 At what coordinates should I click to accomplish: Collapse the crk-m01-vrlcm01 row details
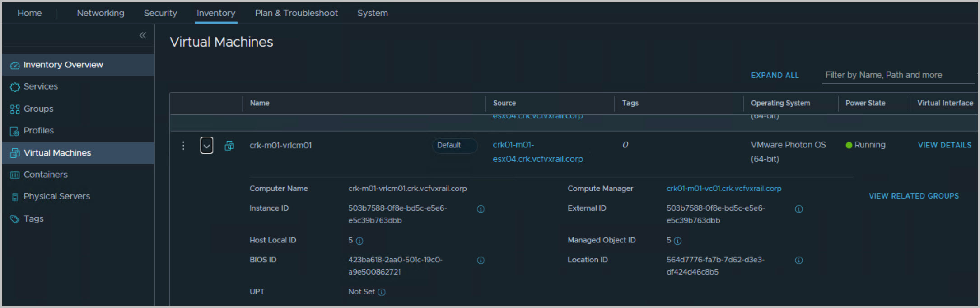click(x=206, y=146)
